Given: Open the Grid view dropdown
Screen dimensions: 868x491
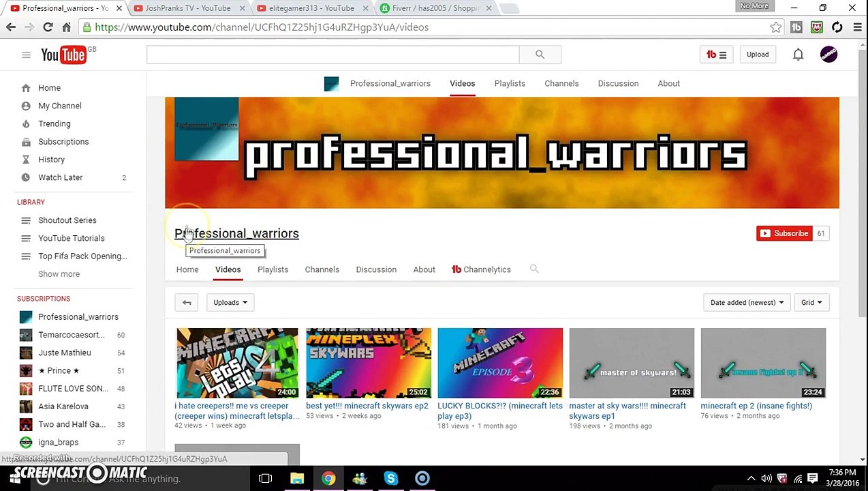Looking at the screenshot, I should pos(811,302).
